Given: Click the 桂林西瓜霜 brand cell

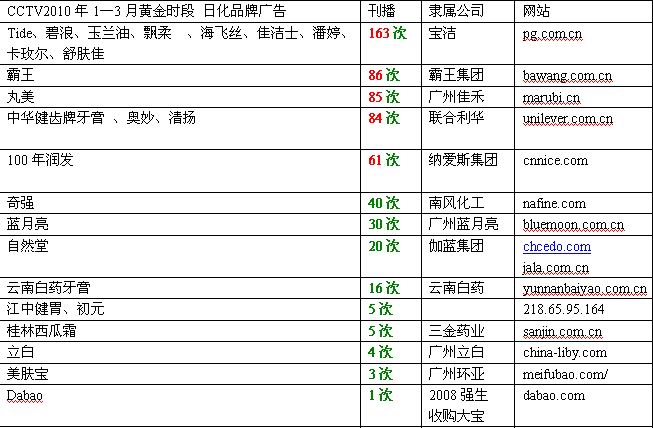Looking at the screenshot, I should (42, 331).
